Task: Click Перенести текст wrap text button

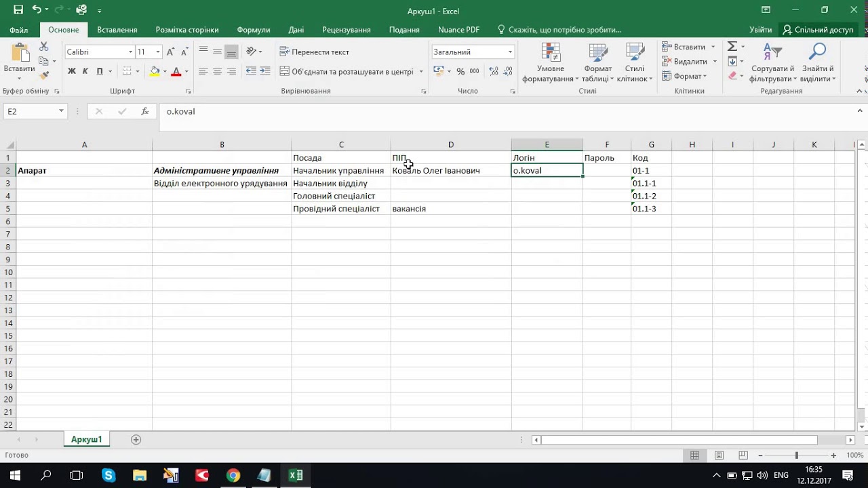Action: [x=315, y=52]
